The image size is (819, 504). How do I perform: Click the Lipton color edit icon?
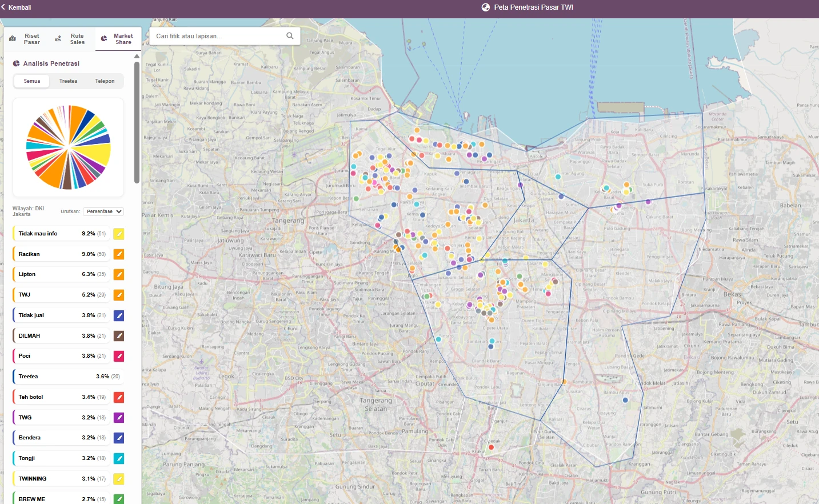coord(119,274)
